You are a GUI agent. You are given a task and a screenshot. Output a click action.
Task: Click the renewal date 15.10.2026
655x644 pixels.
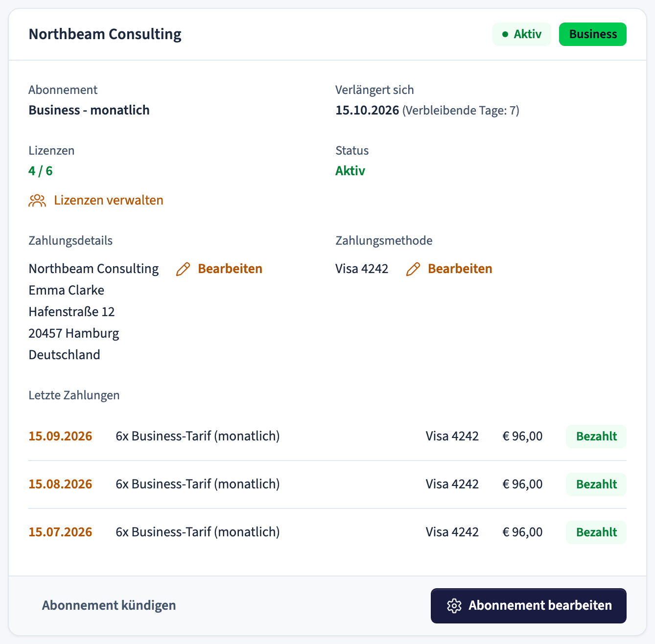click(367, 110)
